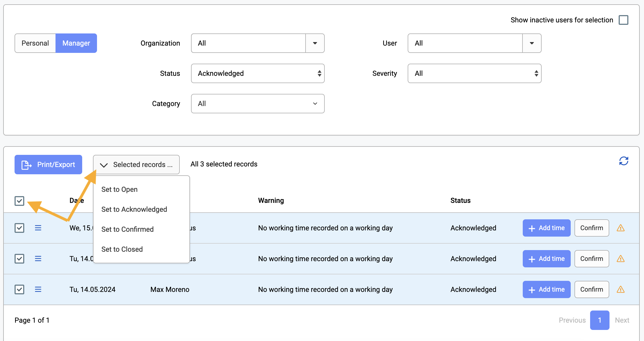Switch to the Manager tab
This screenshot has width=644, height=341.
(x=76, y=43)
